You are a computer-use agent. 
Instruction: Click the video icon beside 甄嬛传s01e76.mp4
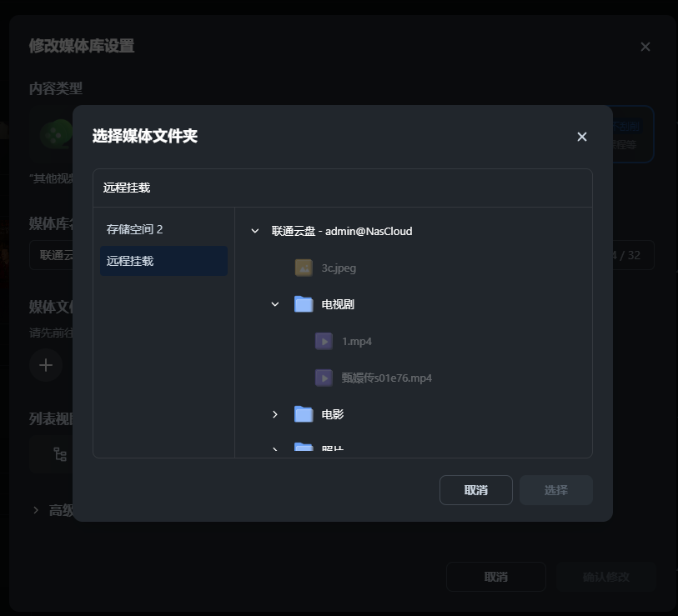[x=324, y=378]
